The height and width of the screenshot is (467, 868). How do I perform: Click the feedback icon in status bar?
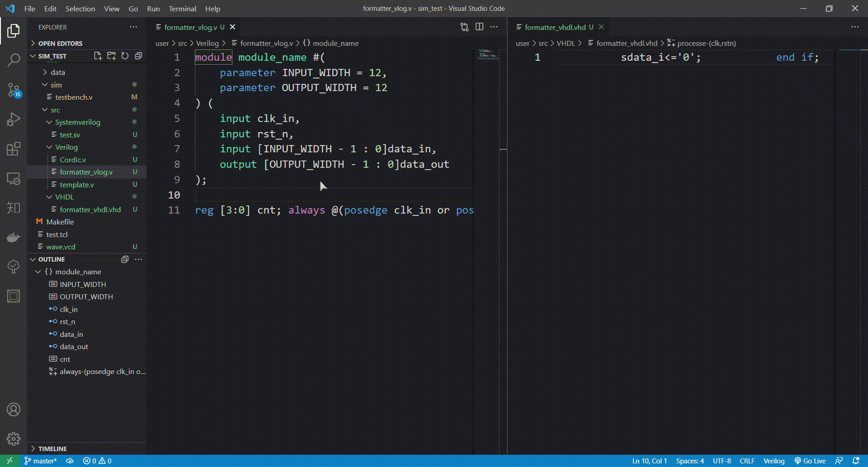point(839,461)
